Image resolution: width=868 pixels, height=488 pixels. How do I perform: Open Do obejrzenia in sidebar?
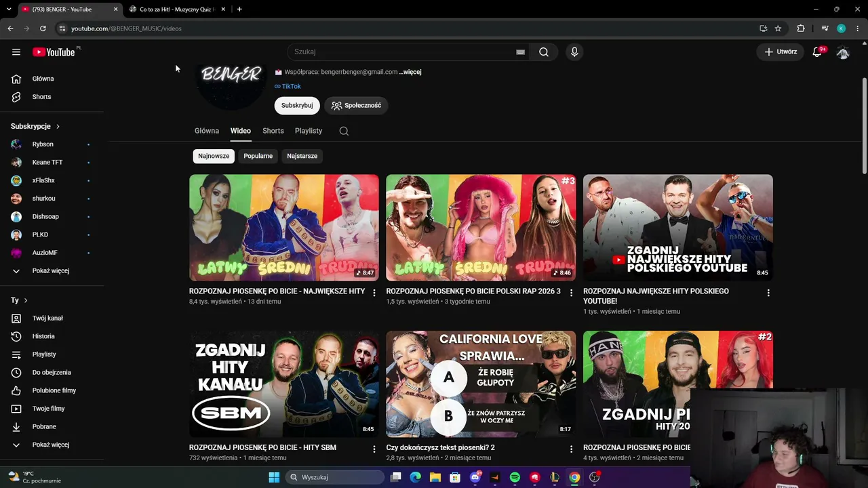tap(52, 372)
